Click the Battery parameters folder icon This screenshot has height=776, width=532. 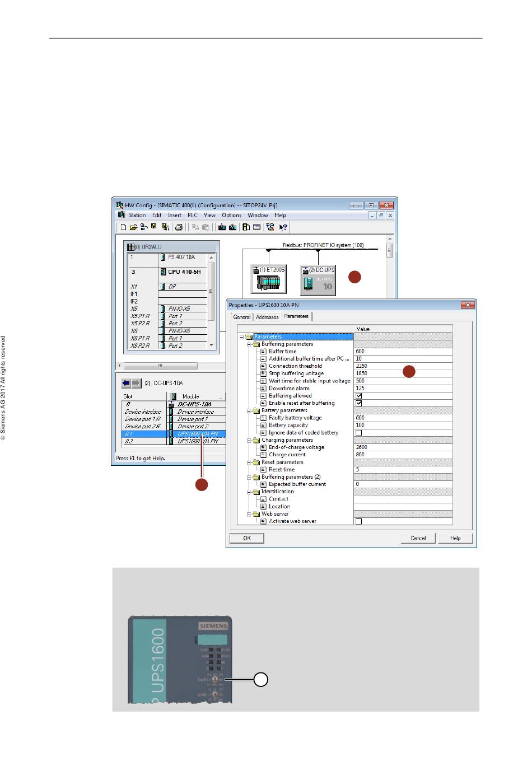[256, 410]
